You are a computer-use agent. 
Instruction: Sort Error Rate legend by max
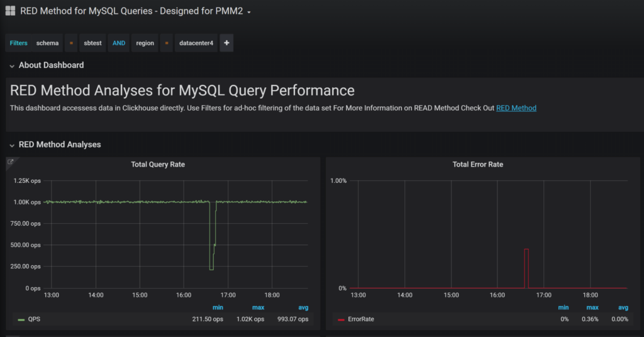pyautogui.click(x=592, y=307)
